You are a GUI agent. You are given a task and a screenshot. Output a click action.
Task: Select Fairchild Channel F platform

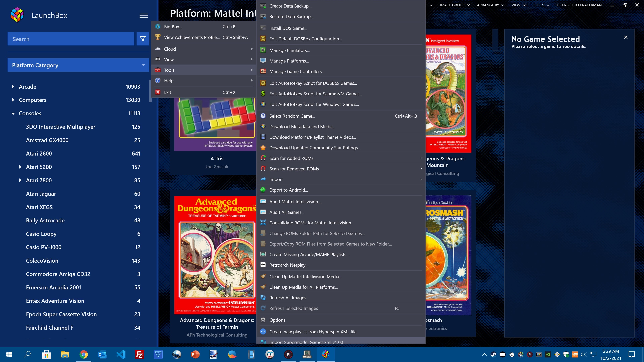tap(49, 327)
